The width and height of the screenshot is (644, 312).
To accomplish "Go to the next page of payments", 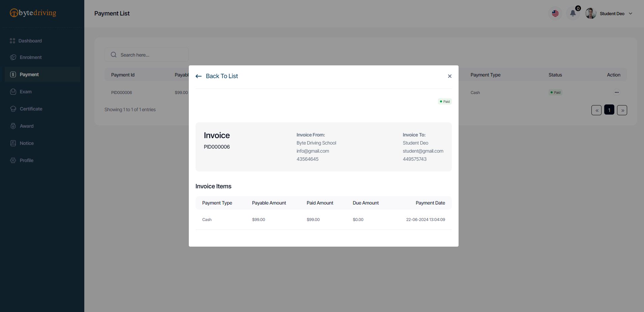I will [622, 110].
